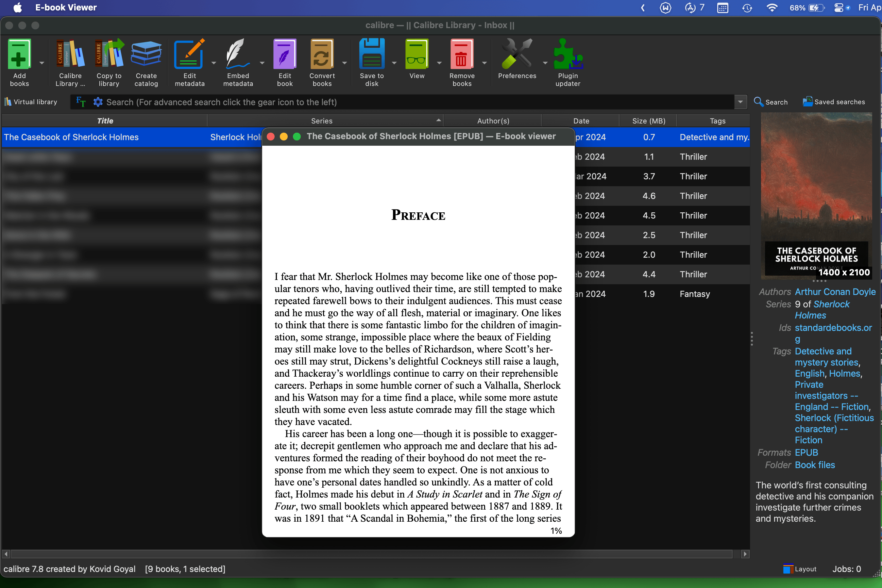The width and height of the screenshot is (882, 588).
Task: Click the Detective and mystery stories tag link
Action: pos(826,357)
